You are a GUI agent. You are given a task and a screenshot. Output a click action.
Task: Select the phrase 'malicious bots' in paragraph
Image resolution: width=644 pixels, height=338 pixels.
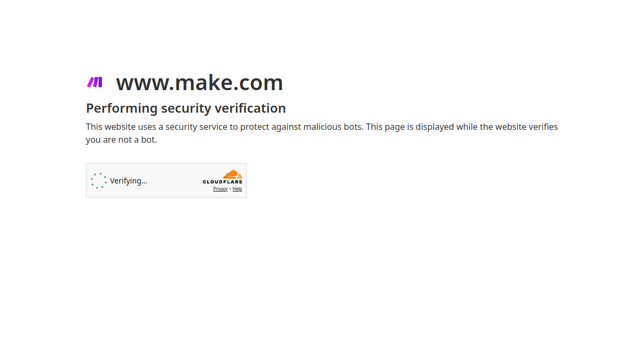[x=333, y=127]
